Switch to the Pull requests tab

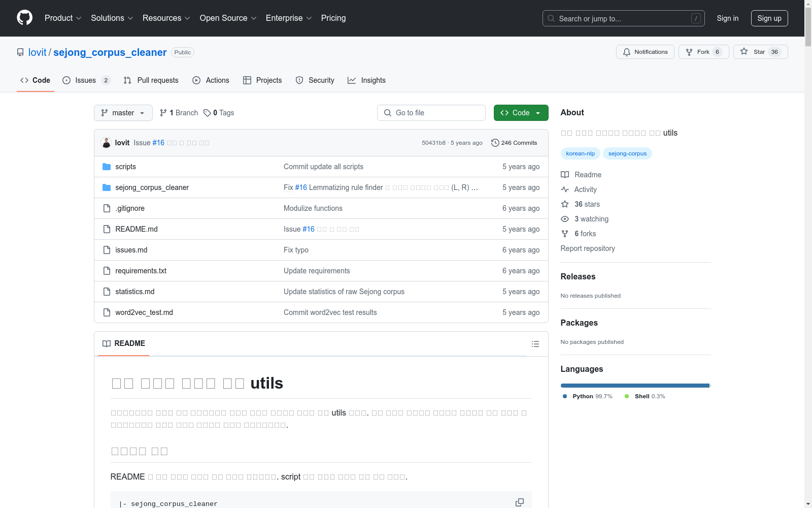[x=151, y=80]
